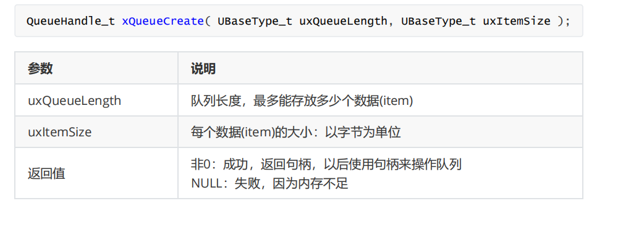Click uxItemSize parameter in the code block
The height and width of the screenshot is (227, 644).
(x=516, y=21)
